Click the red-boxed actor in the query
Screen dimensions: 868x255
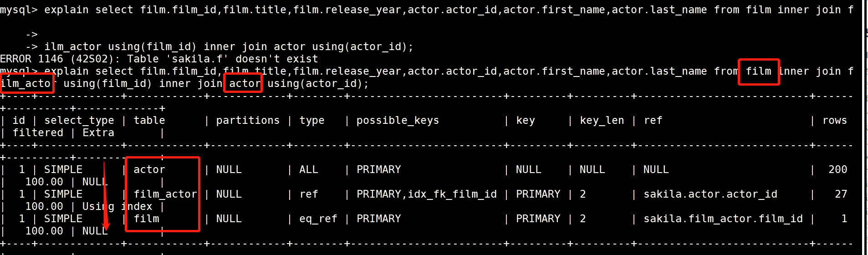tap(245, 83)
